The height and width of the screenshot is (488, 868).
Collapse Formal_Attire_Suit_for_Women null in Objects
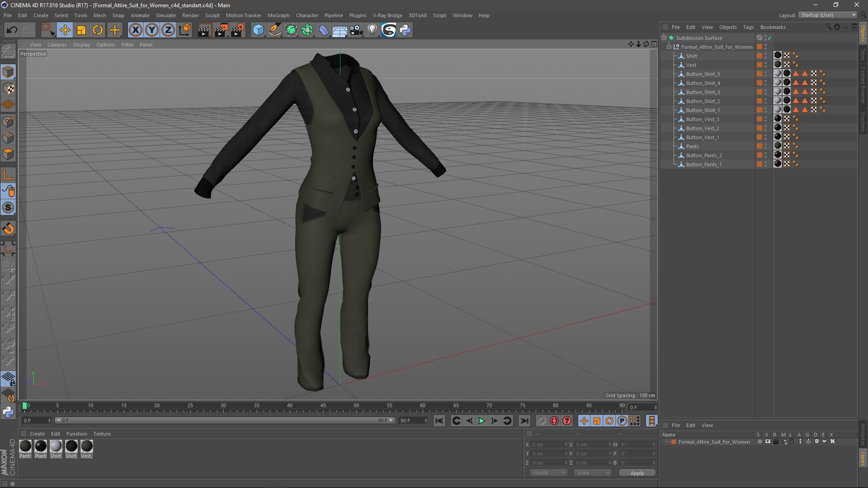(x=669, y=47)
